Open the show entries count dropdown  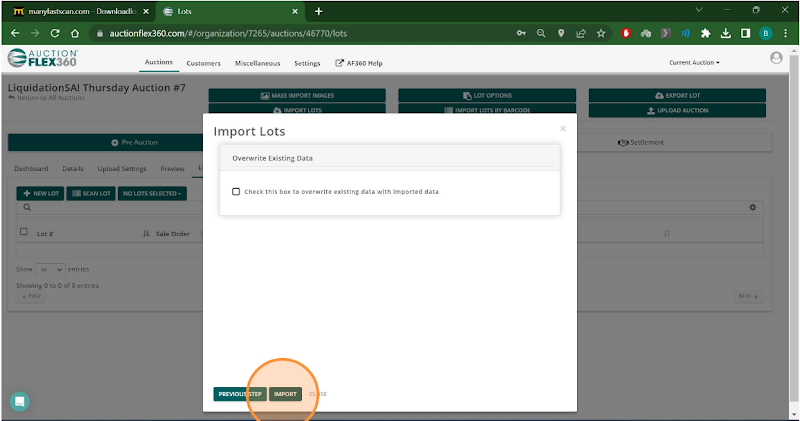click(50, 269)
